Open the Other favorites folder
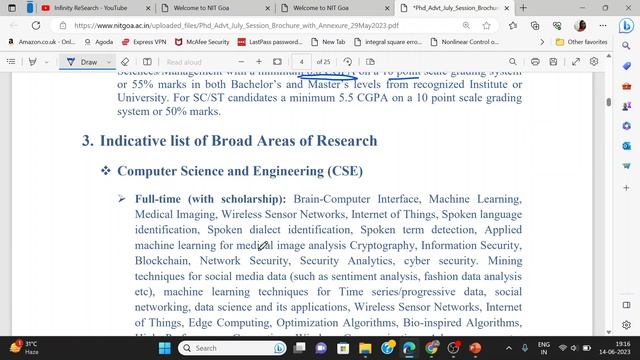Screen dimensions: 640x360 (582, 42)
